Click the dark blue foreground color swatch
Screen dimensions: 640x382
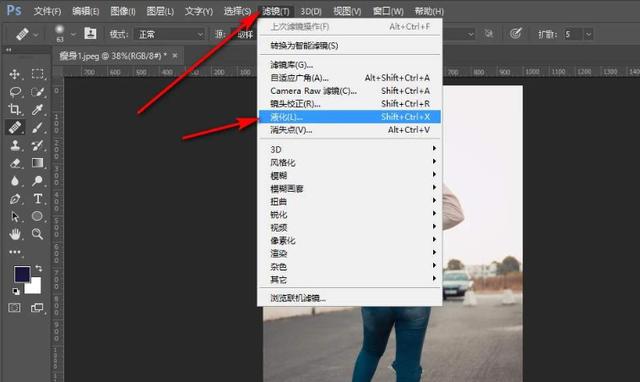(x=22, y=274)
